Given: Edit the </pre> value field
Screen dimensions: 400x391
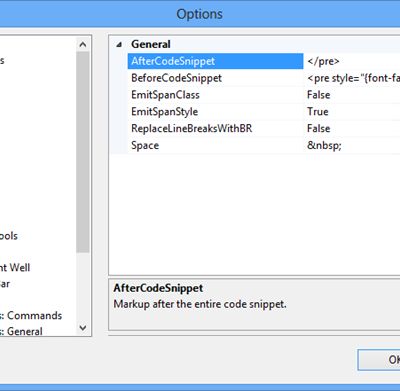Looking at the screenshot, I should pos(353,61).
